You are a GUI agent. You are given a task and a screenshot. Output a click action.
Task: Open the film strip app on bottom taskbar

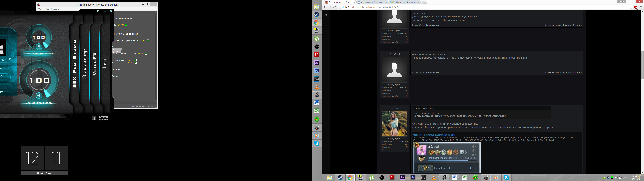coord(423,178)
